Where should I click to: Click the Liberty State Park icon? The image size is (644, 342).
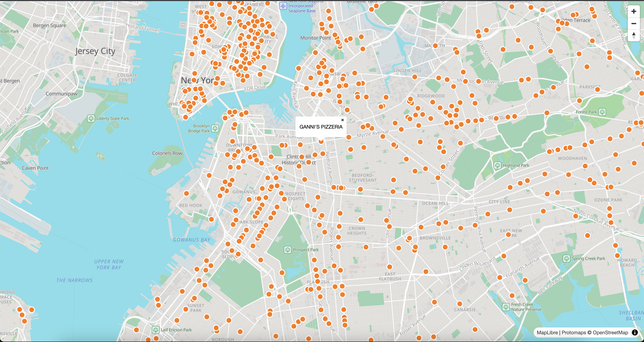tap(91, 118)
